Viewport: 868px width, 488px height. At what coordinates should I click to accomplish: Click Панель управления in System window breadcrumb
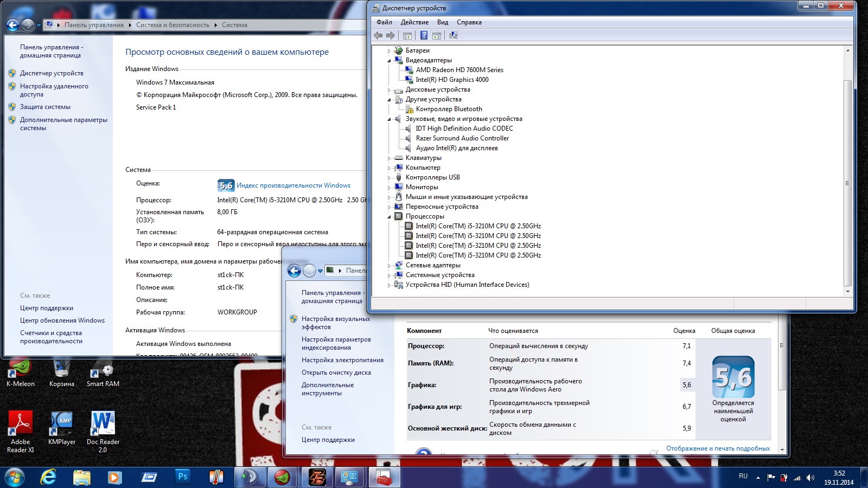tap(94, 25)
